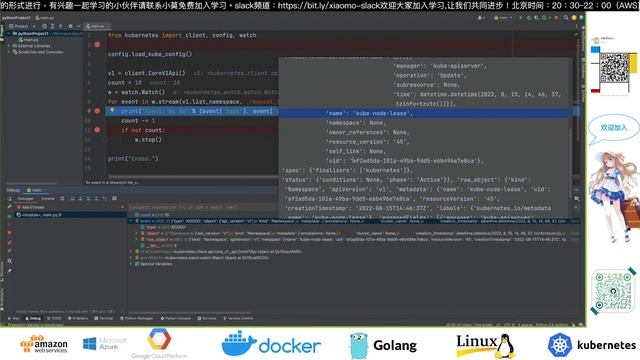Click the Collapse All icon in Project panel
Viewport: 640px width, 360px height.
click(61, 26)
